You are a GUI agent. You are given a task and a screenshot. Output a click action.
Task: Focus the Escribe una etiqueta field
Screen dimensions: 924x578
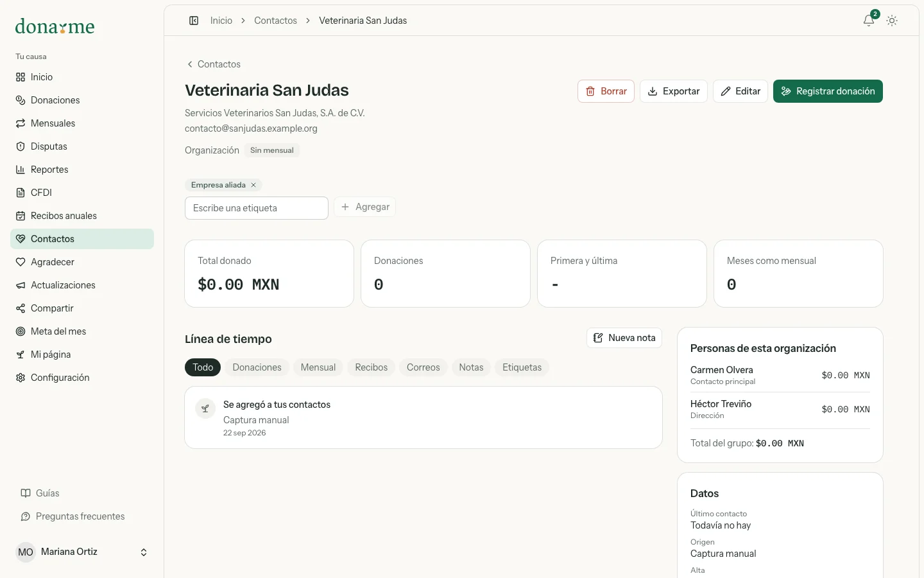(257, 208)
